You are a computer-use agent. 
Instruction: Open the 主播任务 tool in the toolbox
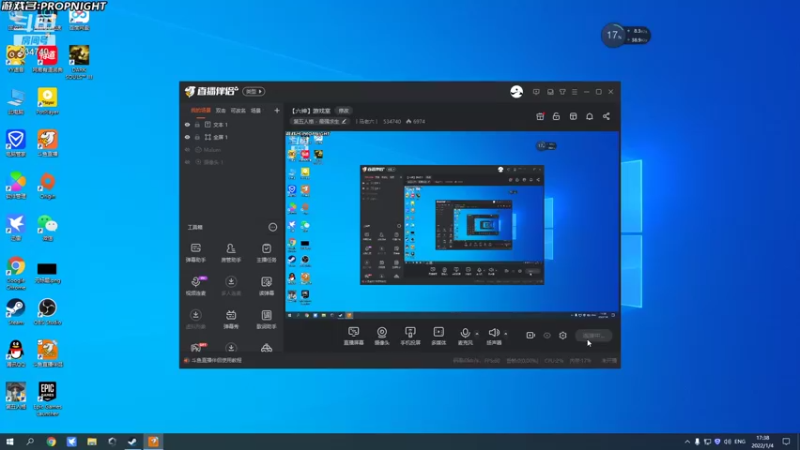pos(266,253)
